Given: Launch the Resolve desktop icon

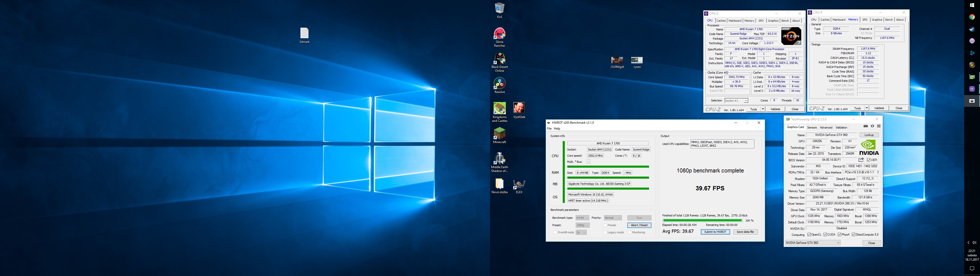Looking at the screenshot, I should (x=499, y=85).
